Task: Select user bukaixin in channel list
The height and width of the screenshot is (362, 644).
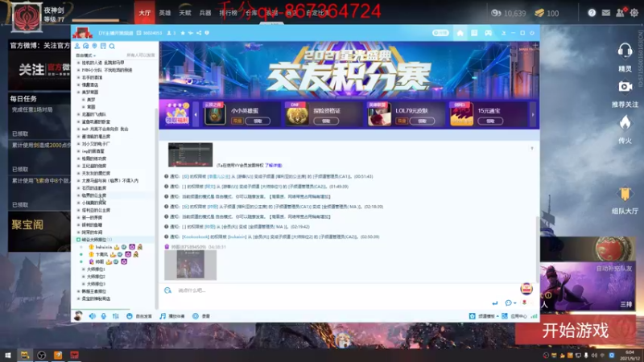Action: 104,247
